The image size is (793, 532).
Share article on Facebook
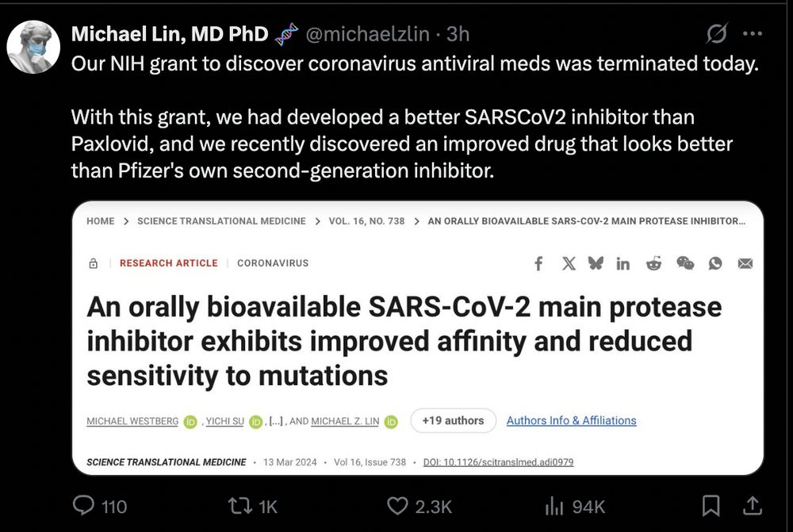coord(539,263)
